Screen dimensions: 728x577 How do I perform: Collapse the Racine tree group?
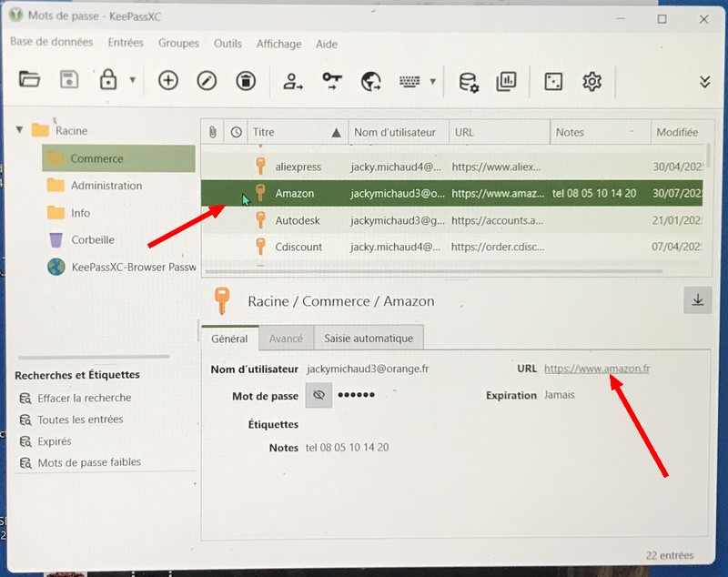tap(19, 130)
